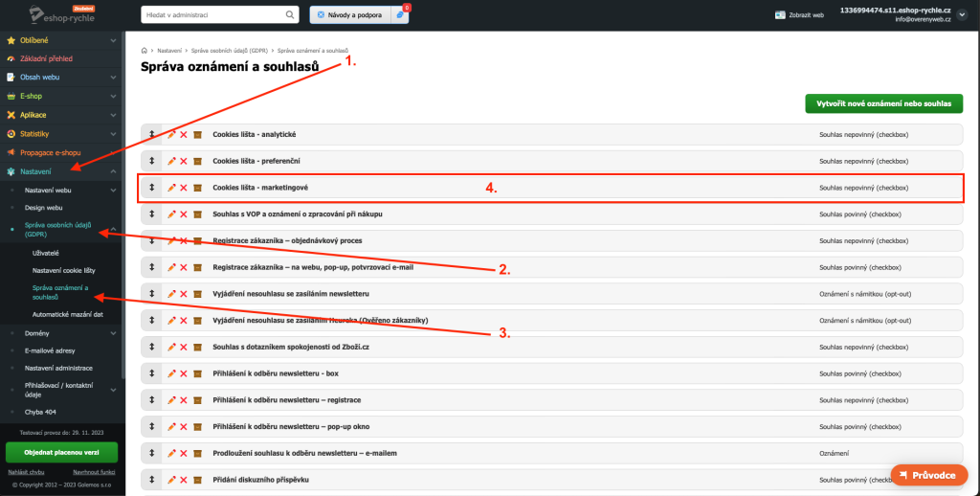Open Nastavení cookie lišty
980x496 pixels.
tap(64, 271)
